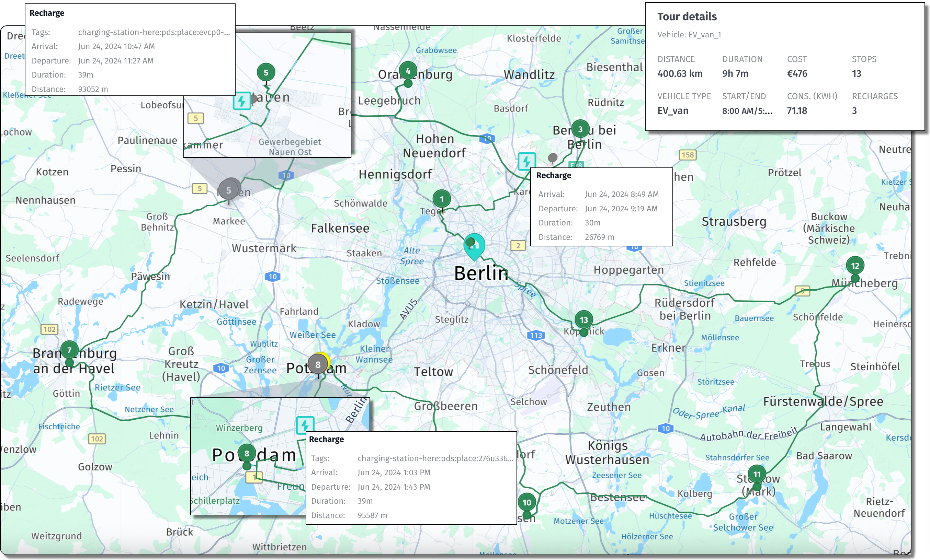Click stop marker 7 at Brandenburg an der Havel
This screenshot has width=930, height=560.
pos(69,350)
